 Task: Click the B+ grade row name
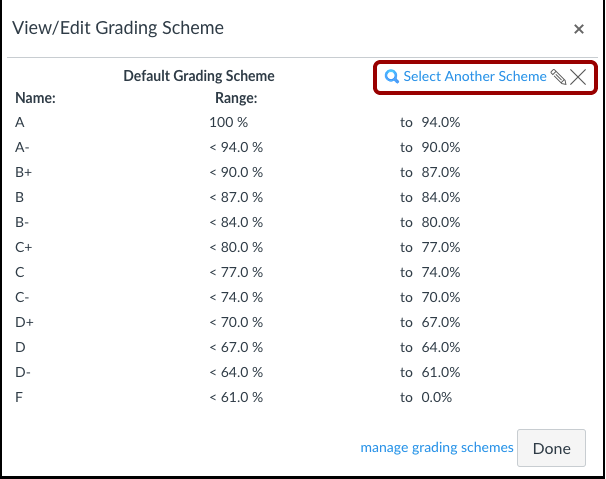[x=24, y=172]
